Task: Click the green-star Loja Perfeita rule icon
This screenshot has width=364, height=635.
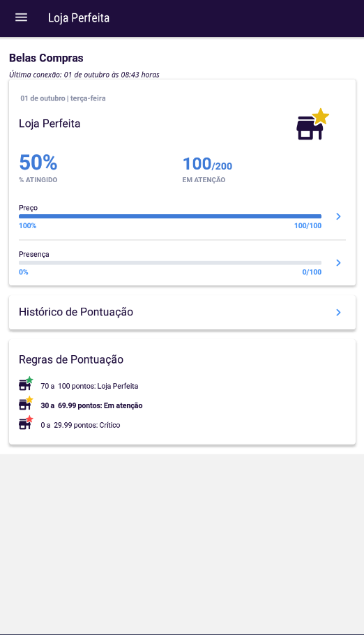Action: [x=26, y=384]
